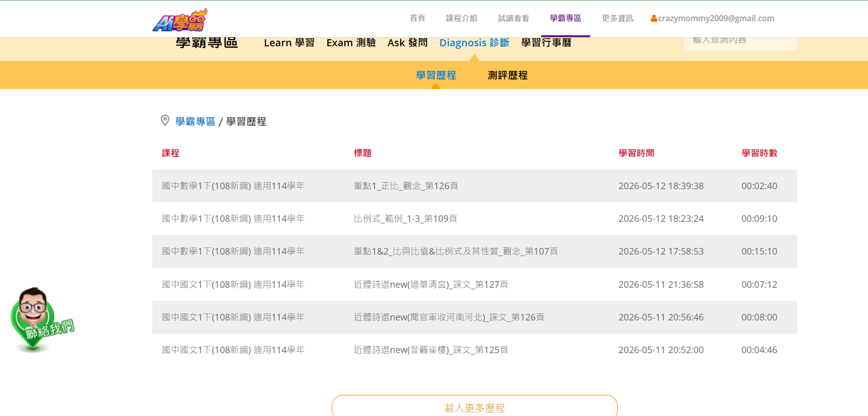Open 比例式_範例_1-3_第109頁 entry

pyautogui.click(x=406, y=218)
